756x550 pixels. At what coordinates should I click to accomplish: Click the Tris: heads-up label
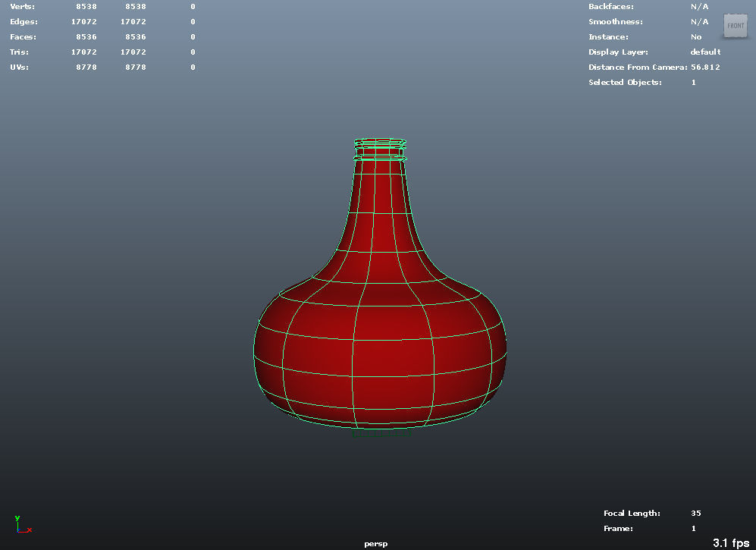click(x=19, y=52)
